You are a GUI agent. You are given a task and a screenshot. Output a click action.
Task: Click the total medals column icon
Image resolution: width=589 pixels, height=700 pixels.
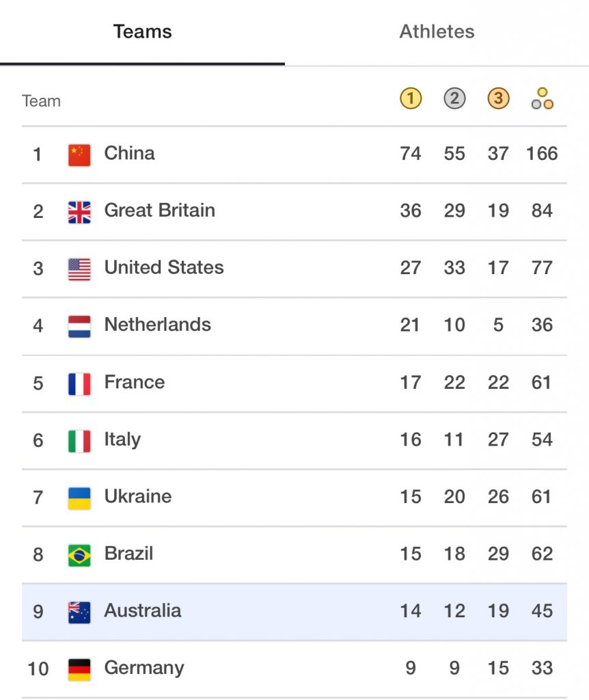542,98
